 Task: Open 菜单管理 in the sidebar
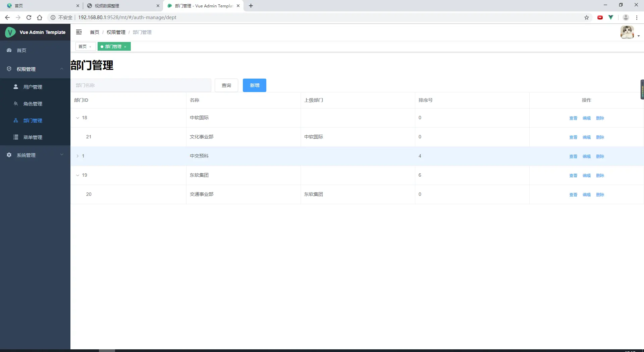pos(35,137)
